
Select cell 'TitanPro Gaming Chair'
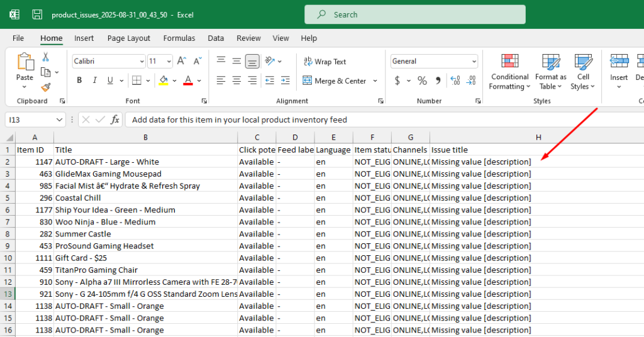(145, 270)
